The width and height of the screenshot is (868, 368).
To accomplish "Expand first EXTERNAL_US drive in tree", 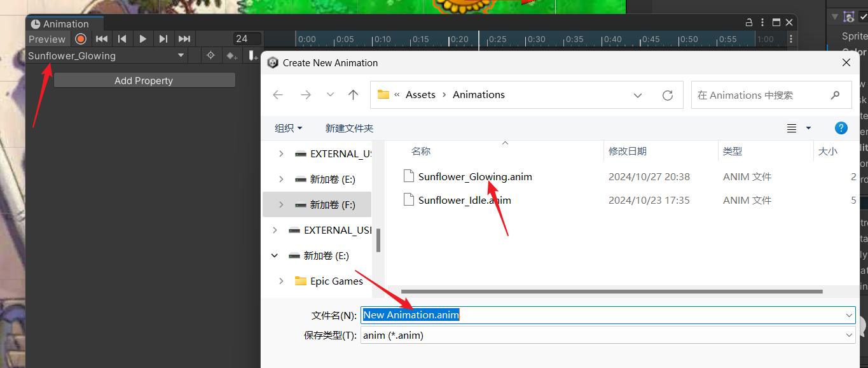I will [281, 153].
